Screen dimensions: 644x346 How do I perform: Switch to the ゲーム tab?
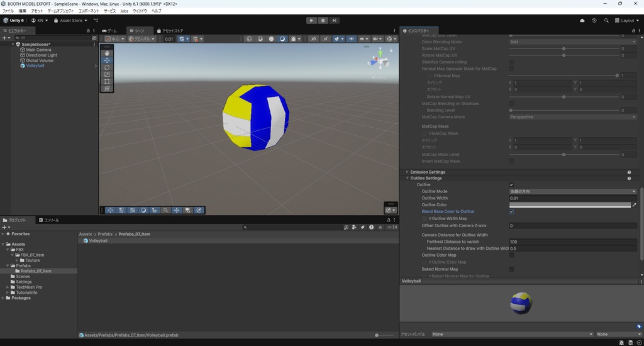[x=109, y=30]
